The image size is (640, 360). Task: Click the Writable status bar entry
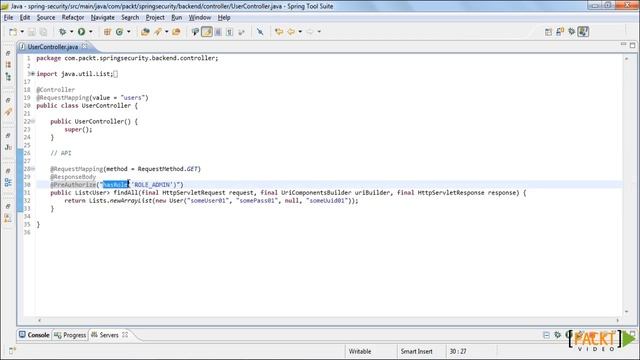360,351
